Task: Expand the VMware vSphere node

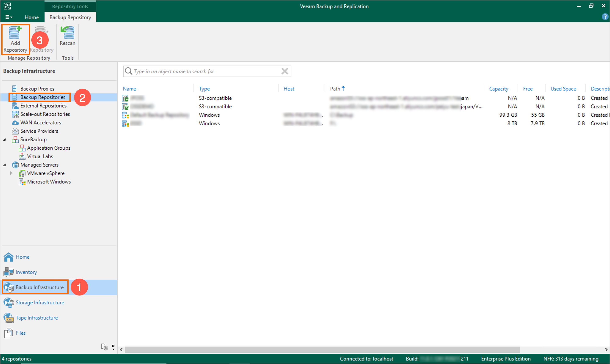Action: (x=11, y=173)
